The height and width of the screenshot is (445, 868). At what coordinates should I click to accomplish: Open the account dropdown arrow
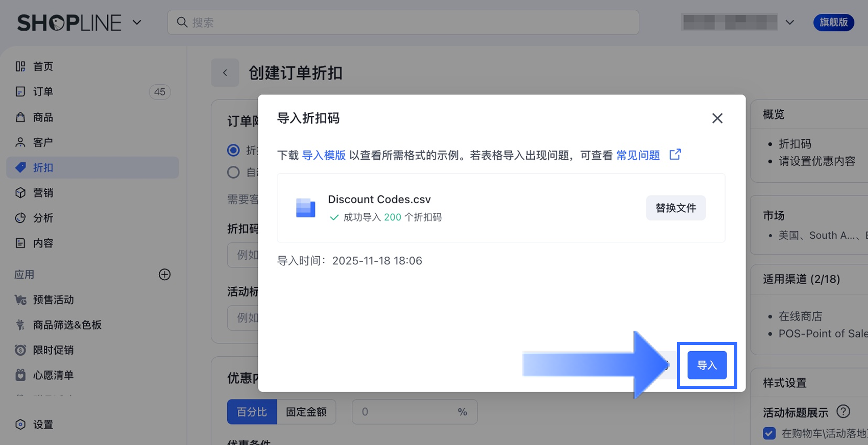[x=790, y=22]
